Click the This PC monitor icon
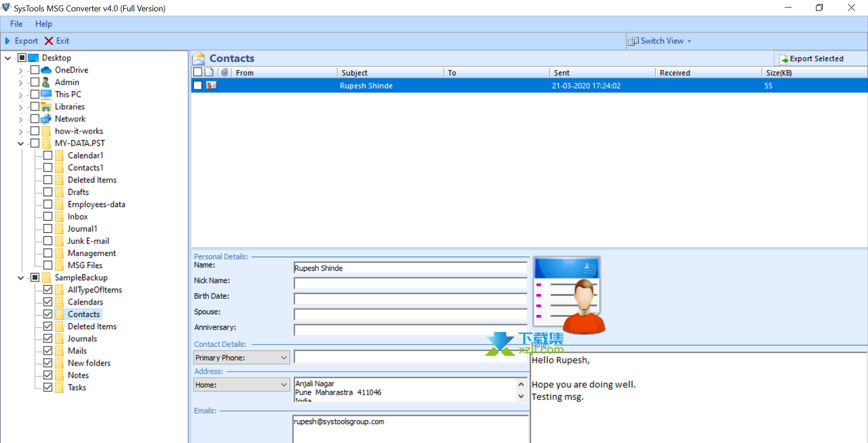The image size is (868, 443). point(46,94)
